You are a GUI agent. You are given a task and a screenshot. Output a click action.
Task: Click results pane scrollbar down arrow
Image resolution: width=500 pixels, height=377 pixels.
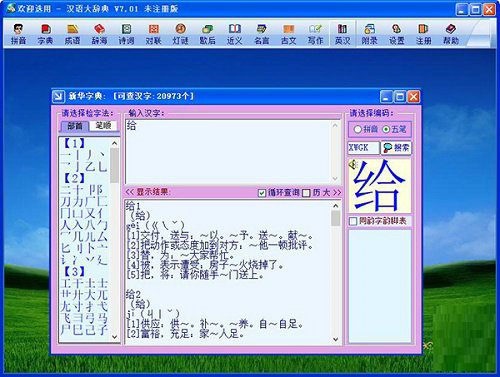[x=336, y=339]
